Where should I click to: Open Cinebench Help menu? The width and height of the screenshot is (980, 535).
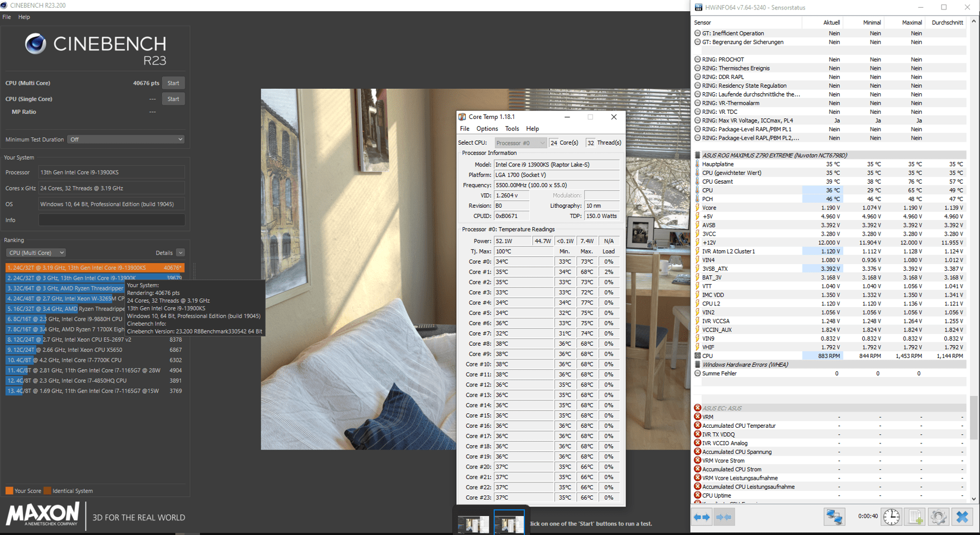coord(24,17)
